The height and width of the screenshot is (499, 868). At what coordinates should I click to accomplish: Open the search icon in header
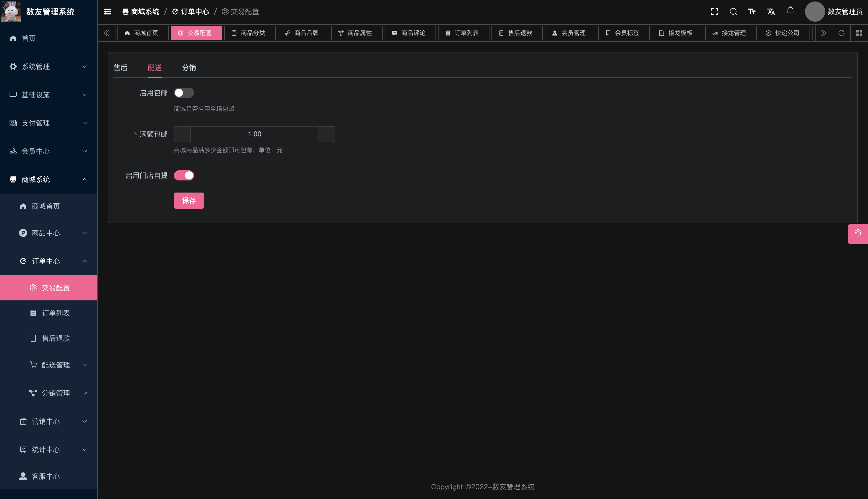tap(733, 12)
